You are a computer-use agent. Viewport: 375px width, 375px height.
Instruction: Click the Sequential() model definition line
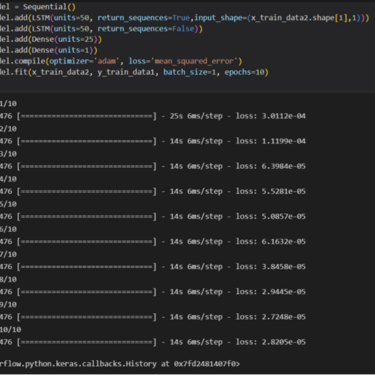pyautogui.click(x=38, y=7)
